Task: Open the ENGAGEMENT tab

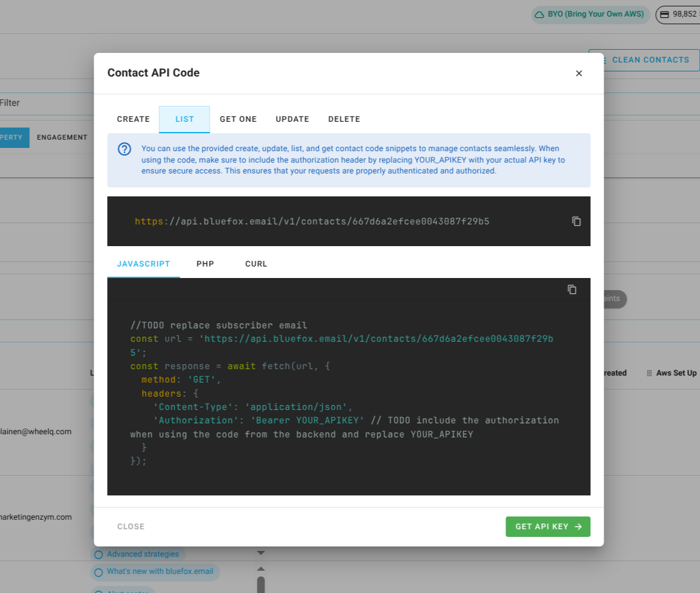Action: 62,137
